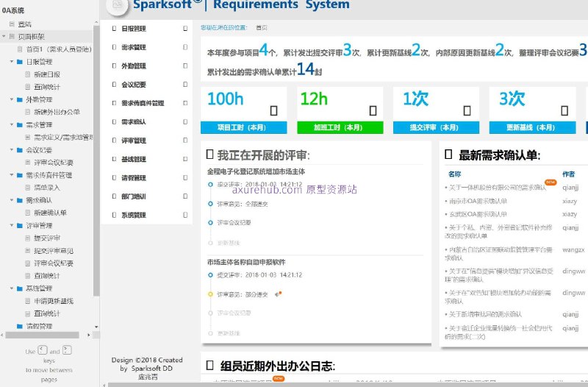Click the tree panel horizontal scrollbar
Screen dimensions: 588x387
[x=43, y=335]
